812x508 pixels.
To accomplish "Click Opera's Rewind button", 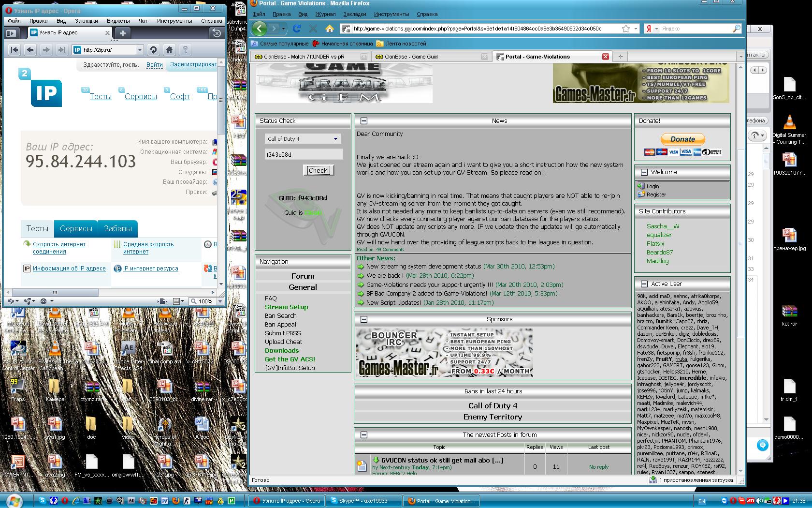I will click(14, 49).
